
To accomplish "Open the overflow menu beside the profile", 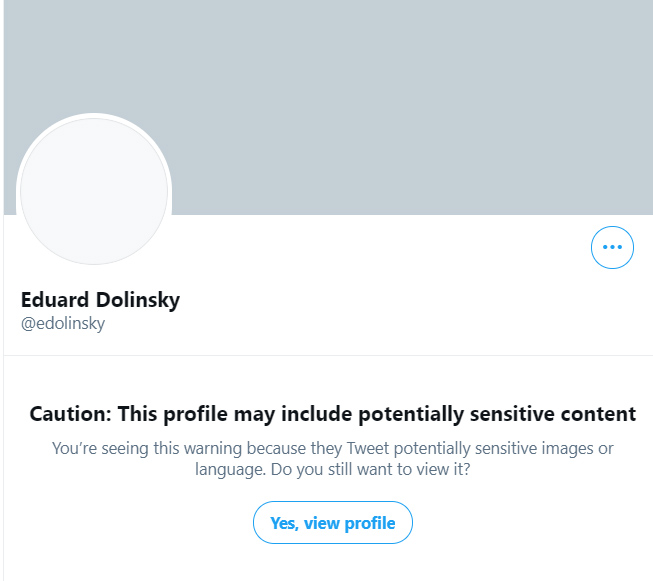I will point(612,247).
